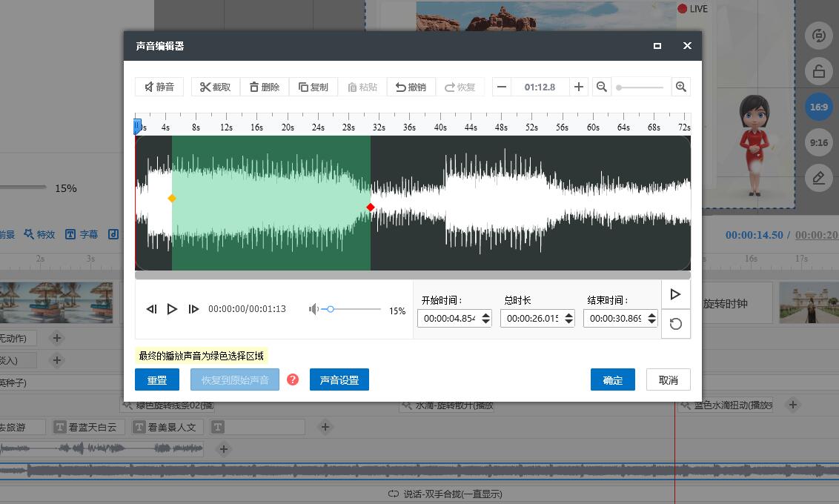Image resolution: width=839 pixels, height=504 pixels.
Task: Click the Copy (复制) toolbar button
Action: (x=313, y=87)
